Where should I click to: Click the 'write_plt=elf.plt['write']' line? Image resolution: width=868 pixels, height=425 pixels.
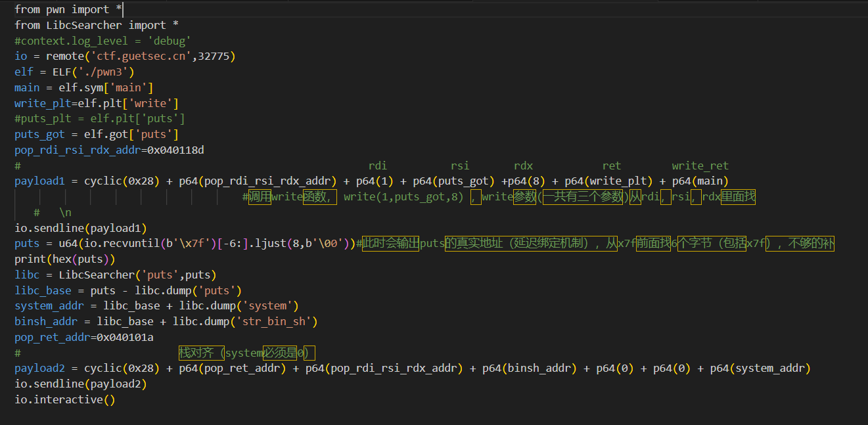click(97, 103)
